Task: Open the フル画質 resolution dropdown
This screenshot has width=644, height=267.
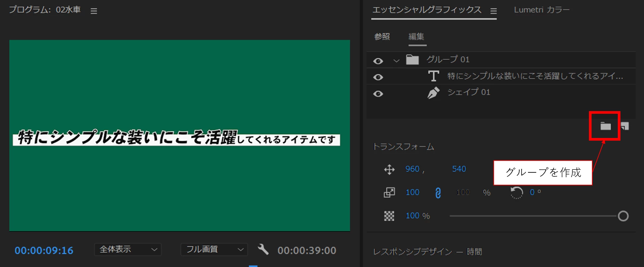Action: coord(214,249)
